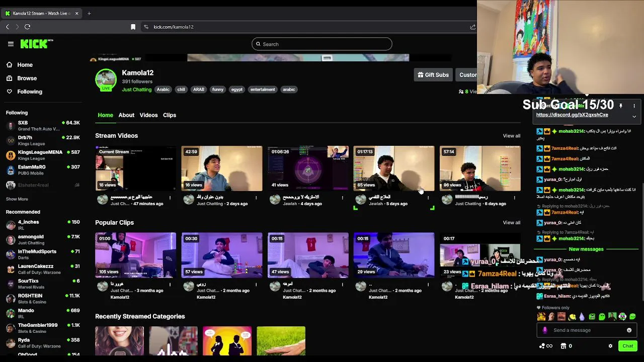
Task: Open the Drb7h followed channel
Action: click(x=43, y=140)
